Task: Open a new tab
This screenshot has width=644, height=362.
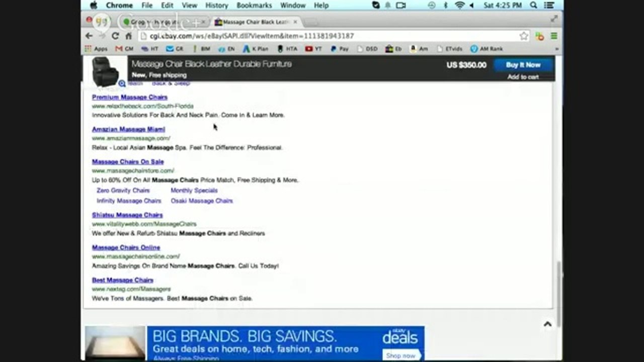Action: (311, 22)
